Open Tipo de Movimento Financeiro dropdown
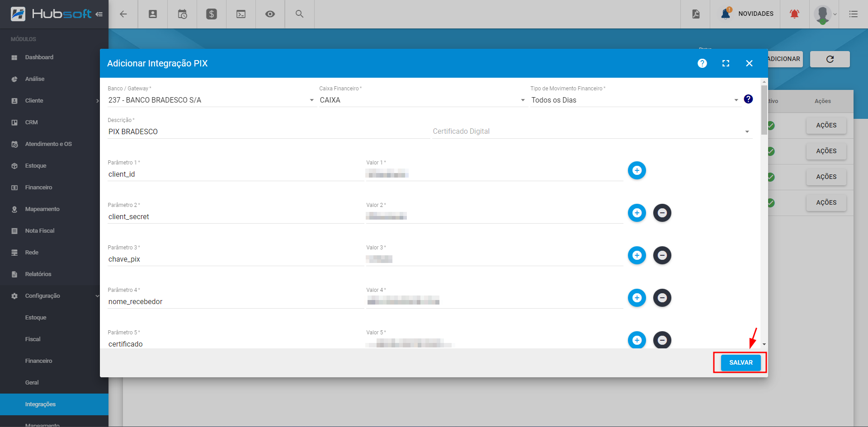Viewport: 868px width, 427px height. (635, 100)
